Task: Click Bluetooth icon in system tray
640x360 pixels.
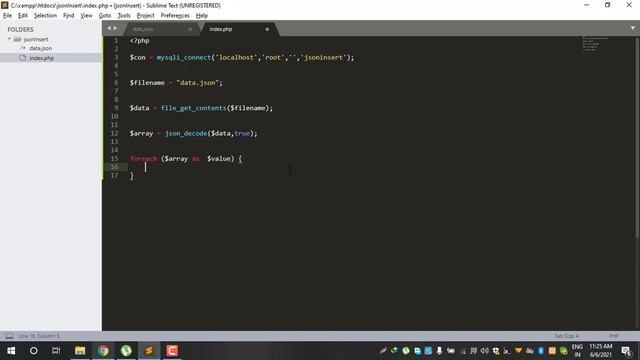Action: pos(541,351)
